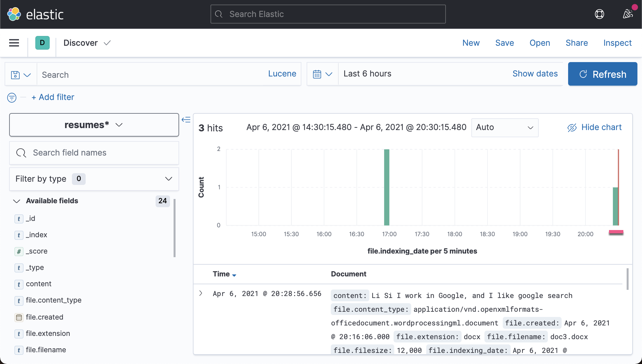Image resolution: width=642 pixels, height=364 pixels.
Task: Click the D space avatar icon
Action: (x=42, y=43)
